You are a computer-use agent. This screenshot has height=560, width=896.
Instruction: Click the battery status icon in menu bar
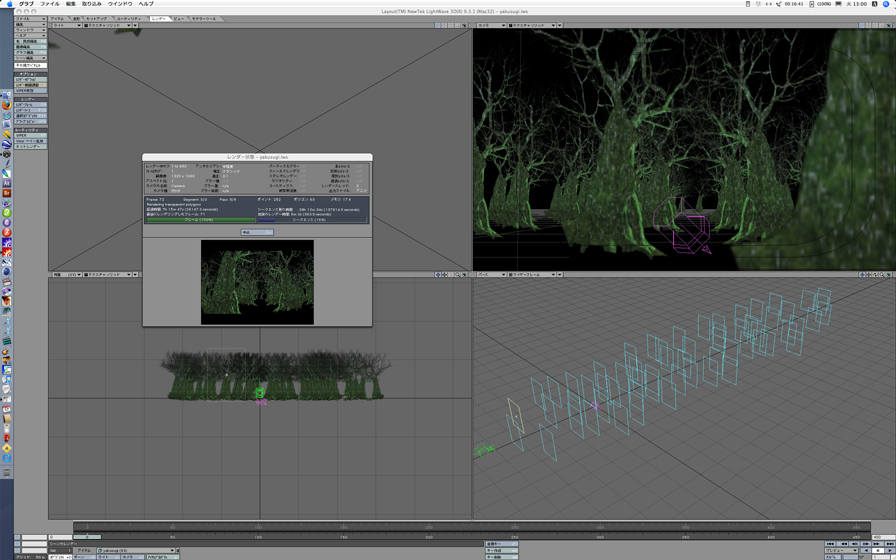[x=811, y=4]
